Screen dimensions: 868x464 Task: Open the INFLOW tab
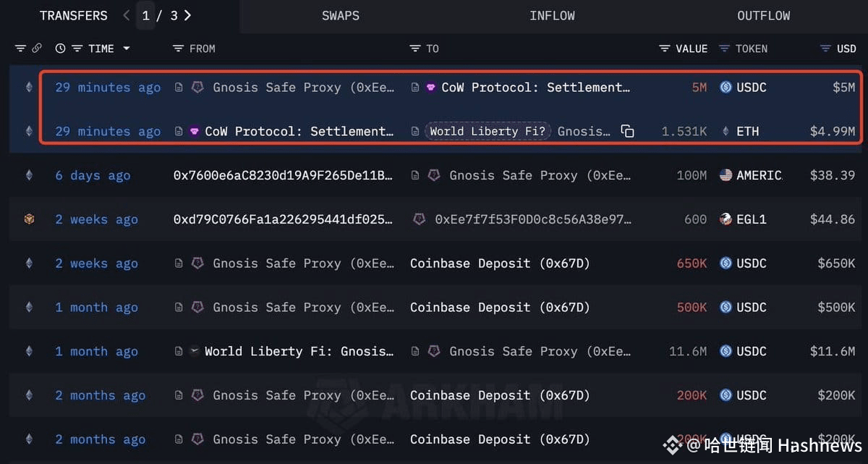552,16
